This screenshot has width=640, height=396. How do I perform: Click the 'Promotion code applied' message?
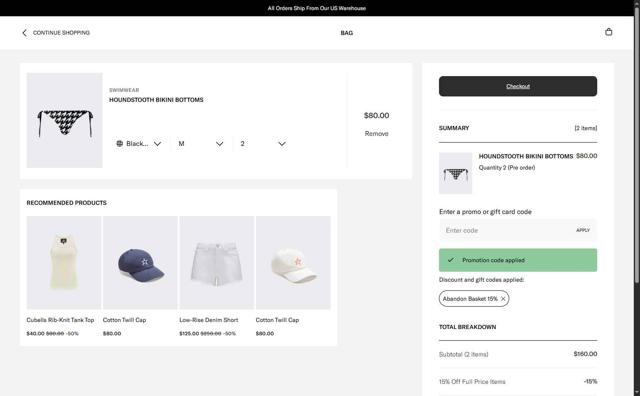tap(493, 260)
